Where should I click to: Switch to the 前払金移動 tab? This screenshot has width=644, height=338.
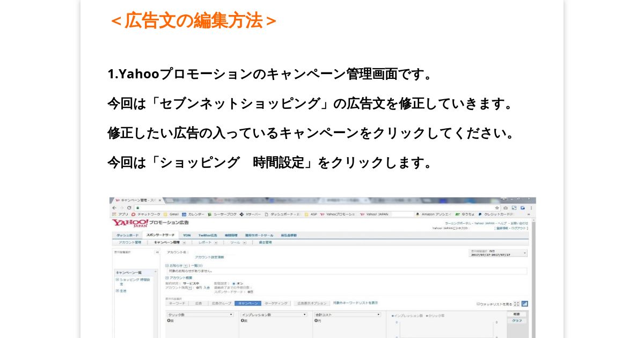(288, 235)
